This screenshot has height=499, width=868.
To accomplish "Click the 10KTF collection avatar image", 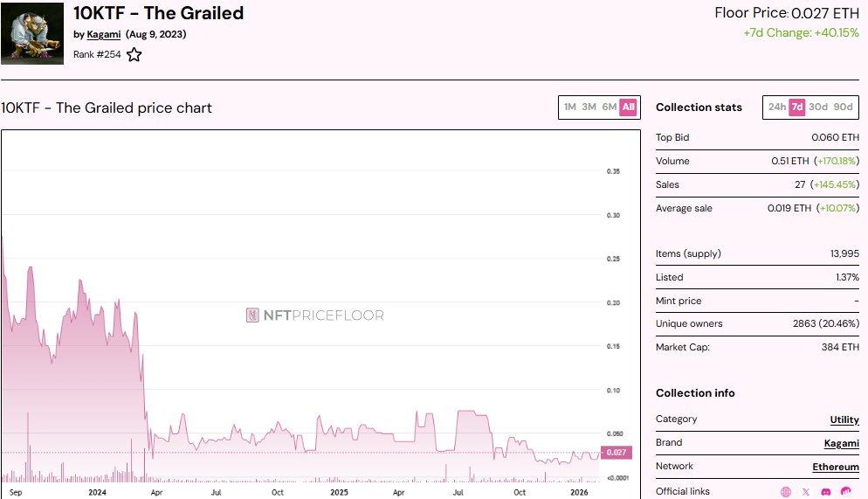I will click(32, 34).
